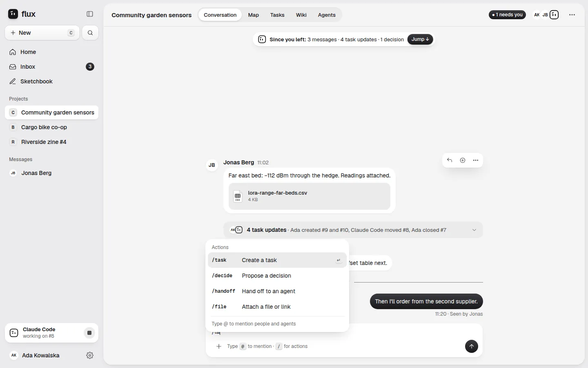Click Far east bed message text

(x=310, y=175)
